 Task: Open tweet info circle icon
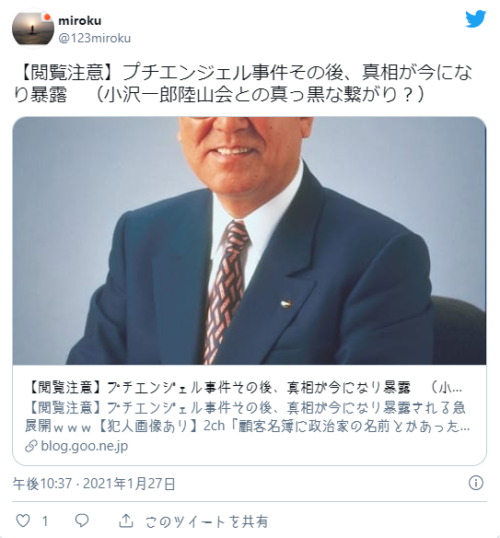[x=476, y=483]
